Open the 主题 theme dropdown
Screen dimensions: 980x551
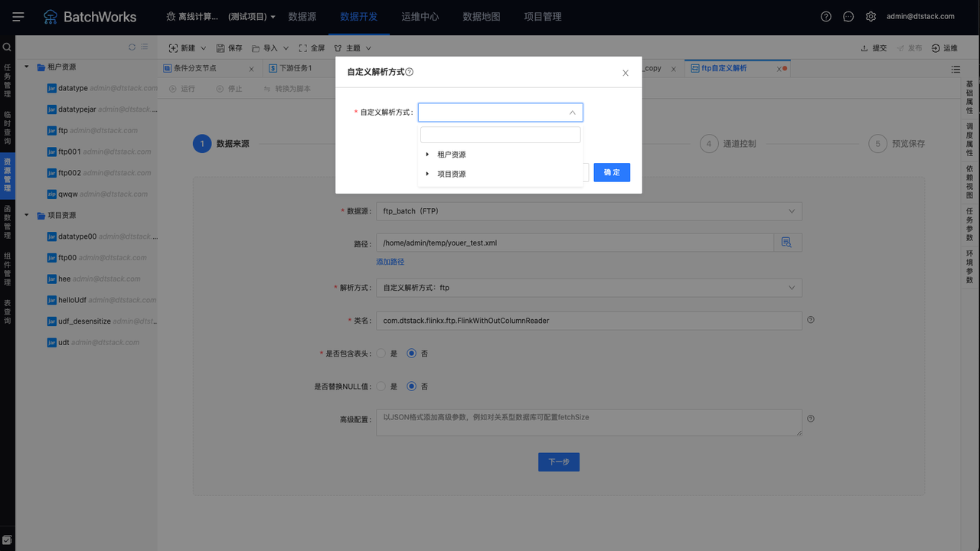coord(352,48)
